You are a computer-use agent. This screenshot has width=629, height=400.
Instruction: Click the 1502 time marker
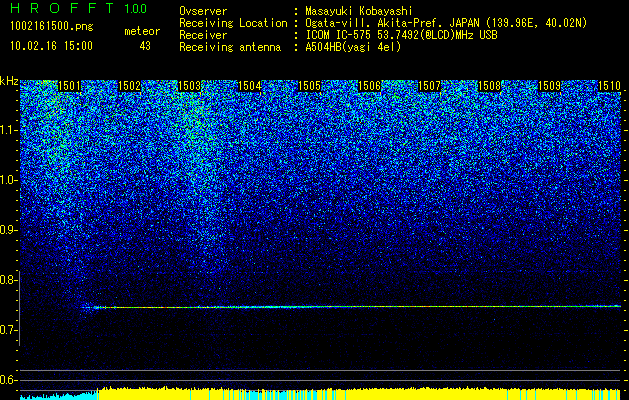click(x=130, y=86)
